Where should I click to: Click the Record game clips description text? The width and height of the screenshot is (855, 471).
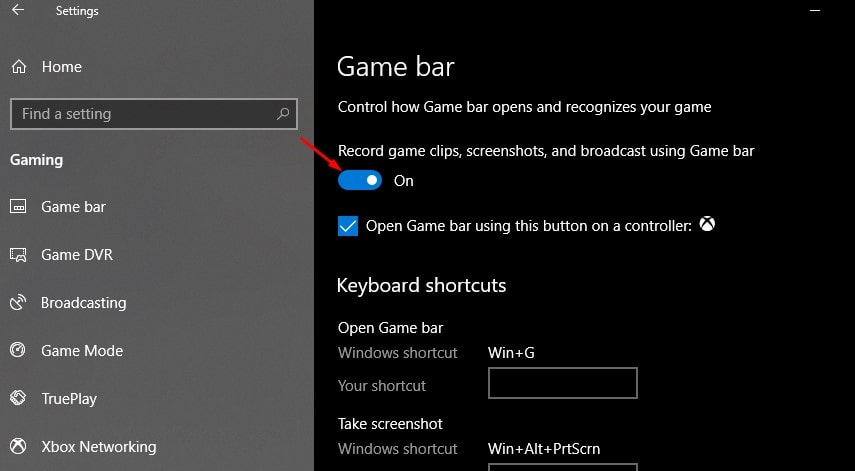pos(546,151)
